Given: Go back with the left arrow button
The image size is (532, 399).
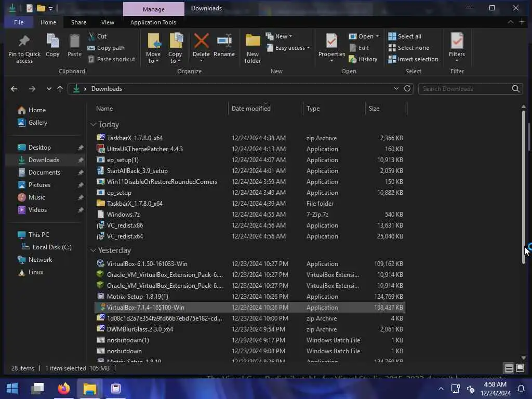Looking at the screenshot, I should point(14,89).
